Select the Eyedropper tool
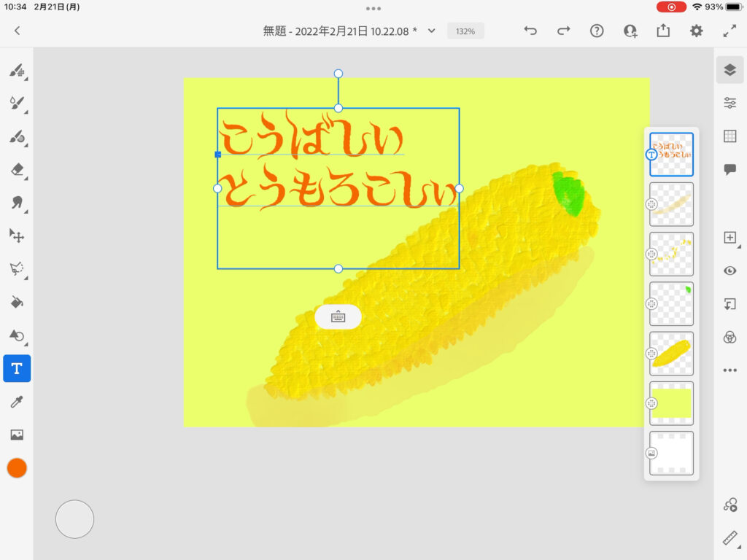This screenshot has height=560, width=747. click(x=17, y=402)
